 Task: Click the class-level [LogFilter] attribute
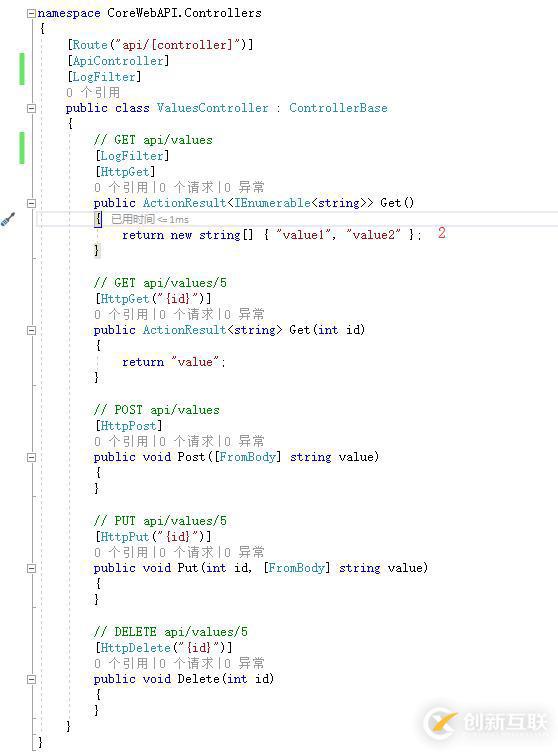(x=104, y=77)
